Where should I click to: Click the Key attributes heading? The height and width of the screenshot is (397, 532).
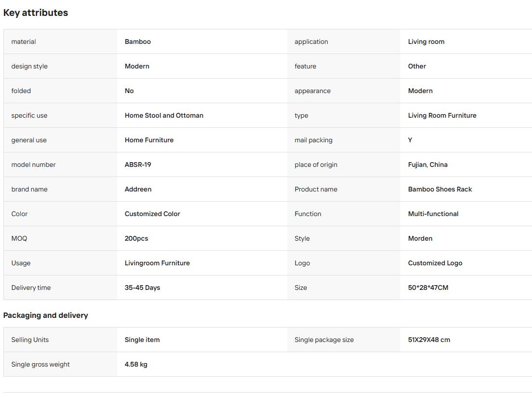coord(36,13)
